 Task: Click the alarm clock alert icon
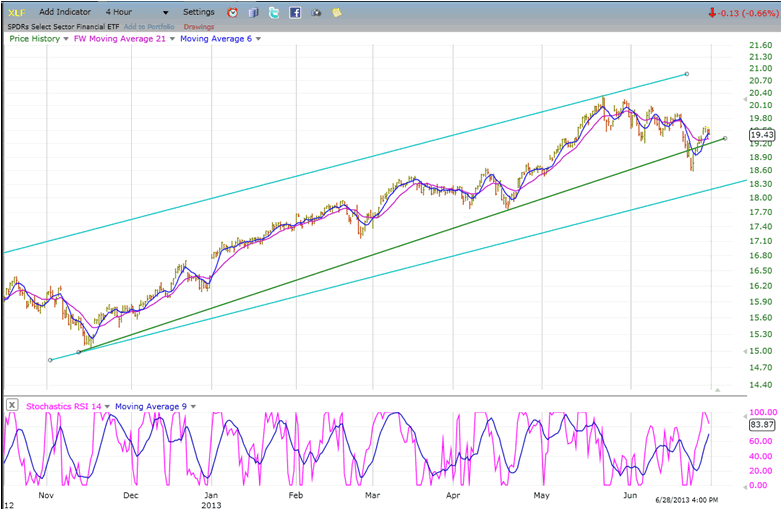coord(232,12)
